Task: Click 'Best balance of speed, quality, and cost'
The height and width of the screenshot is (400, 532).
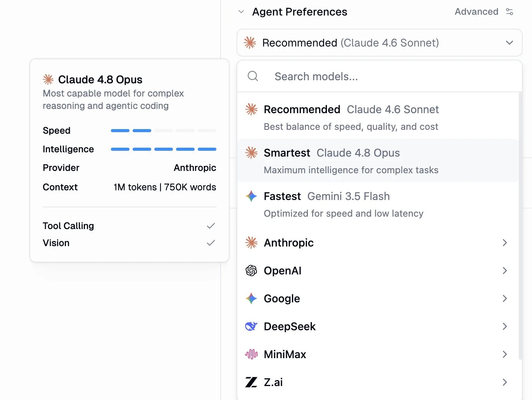Action: pyautogui.click(x=351, y=127)
